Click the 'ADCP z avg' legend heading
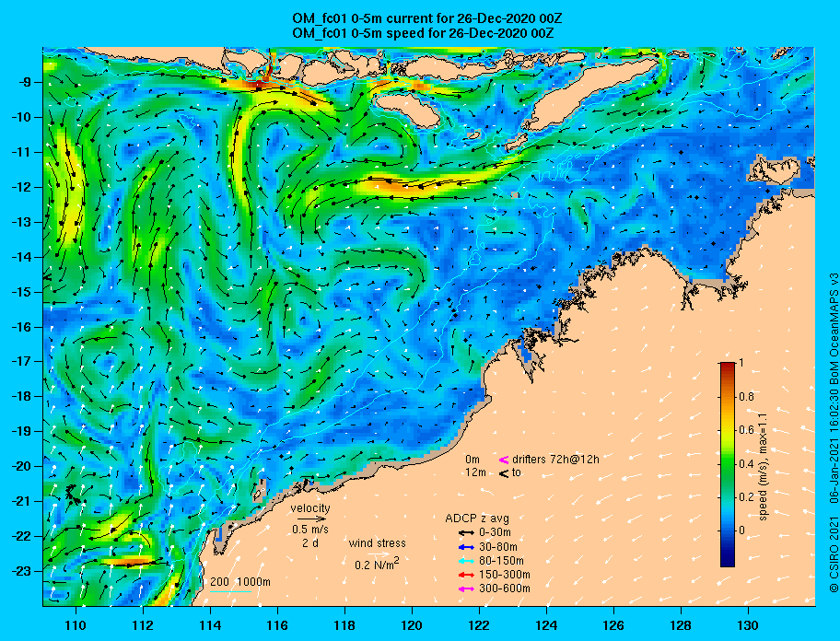 [x=477, y=519]
